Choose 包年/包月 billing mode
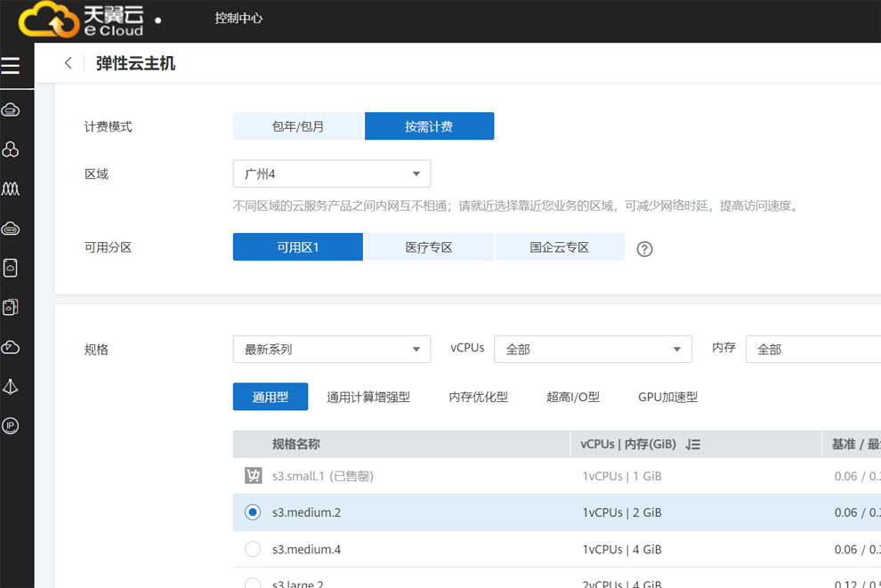881x588 pixels. click(x=298, y=125)
